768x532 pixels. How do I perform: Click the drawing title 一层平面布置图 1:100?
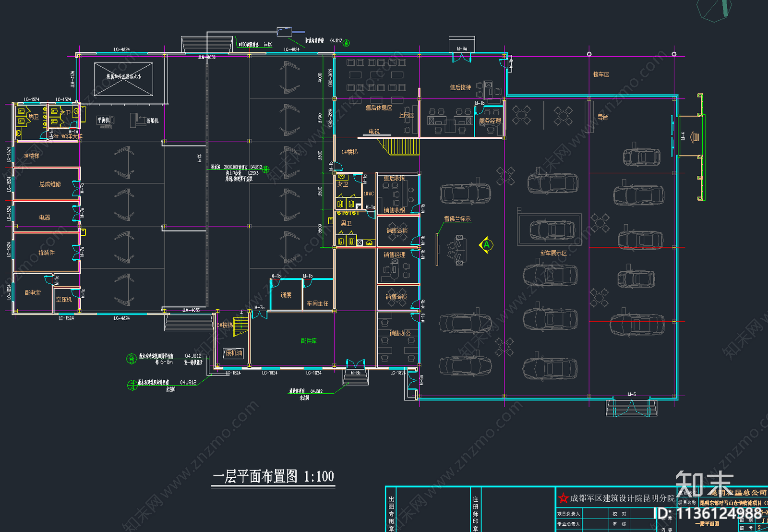(x=273, y=476)
